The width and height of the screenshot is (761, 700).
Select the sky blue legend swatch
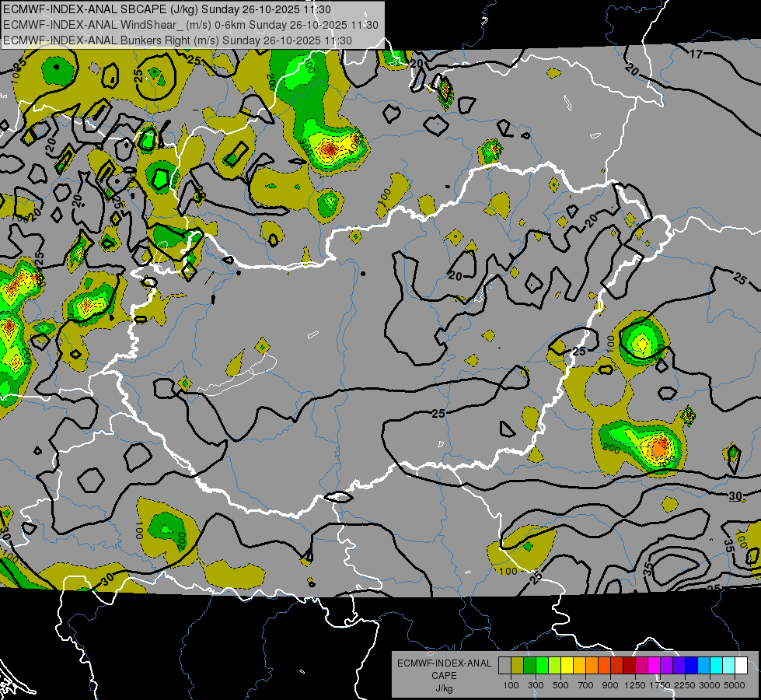tap(703, 666)
